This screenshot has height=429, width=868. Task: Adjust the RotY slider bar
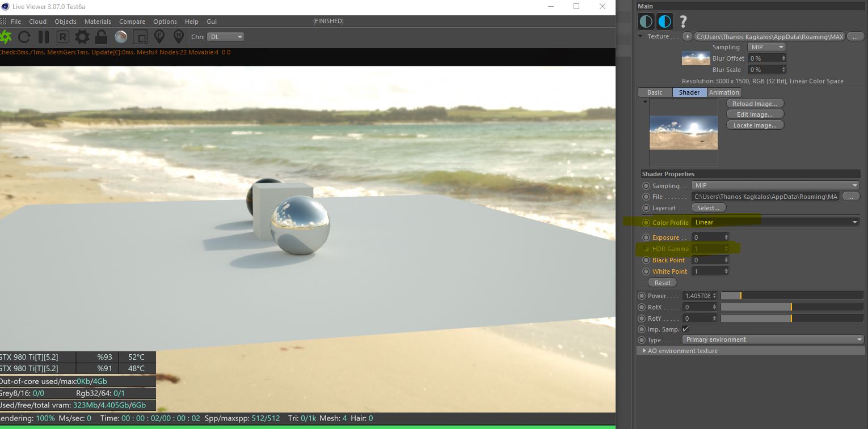coord(792,318)
